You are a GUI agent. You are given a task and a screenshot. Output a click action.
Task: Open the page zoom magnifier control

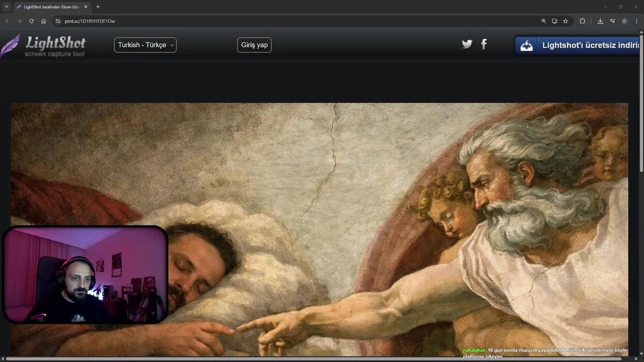[x=543, y=21]
